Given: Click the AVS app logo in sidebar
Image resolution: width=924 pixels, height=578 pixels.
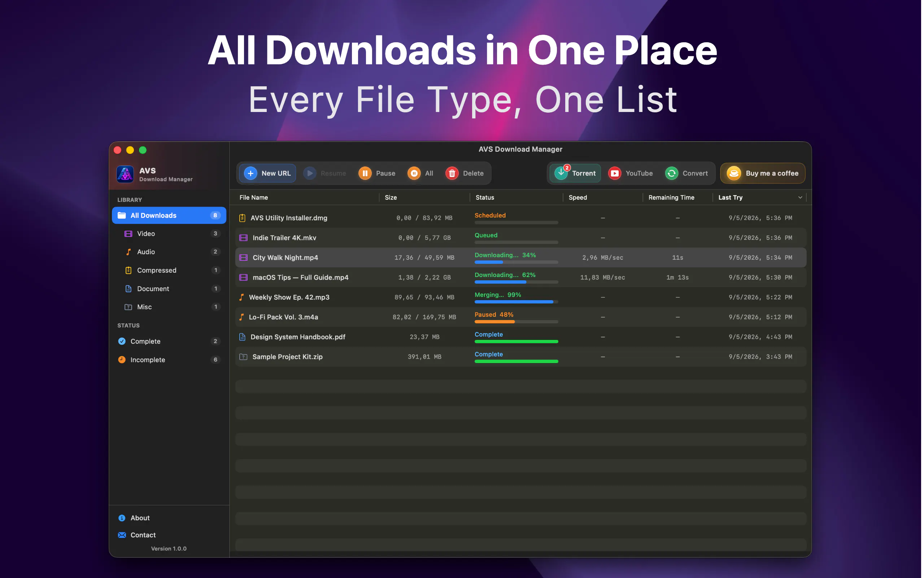Looking at the screenshot, I should pyautogui.click(x=125, y=174).
